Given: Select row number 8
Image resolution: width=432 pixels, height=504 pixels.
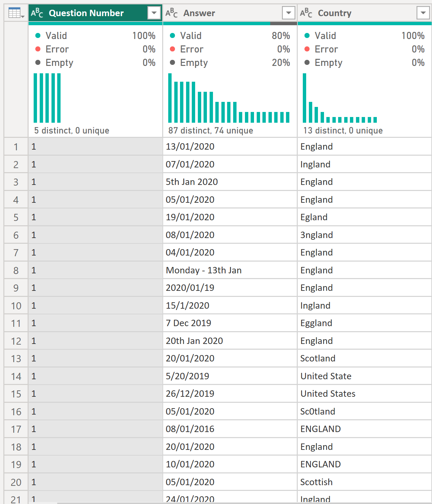Looking at the screenshot, I should 16,270.
